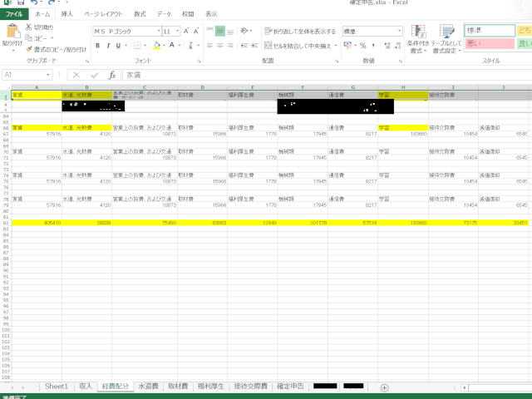Open the font size dropdown

(177, 32)
